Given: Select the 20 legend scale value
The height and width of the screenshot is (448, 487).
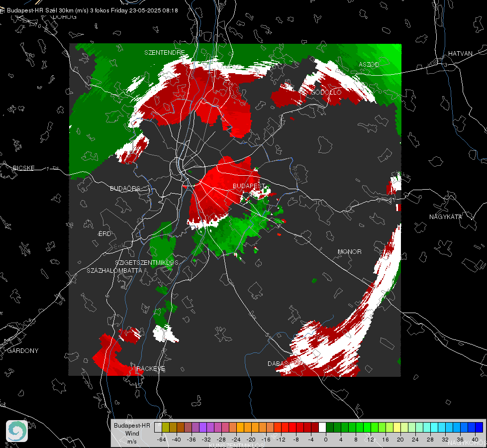Looking at the screenshot, I should 400,440.
